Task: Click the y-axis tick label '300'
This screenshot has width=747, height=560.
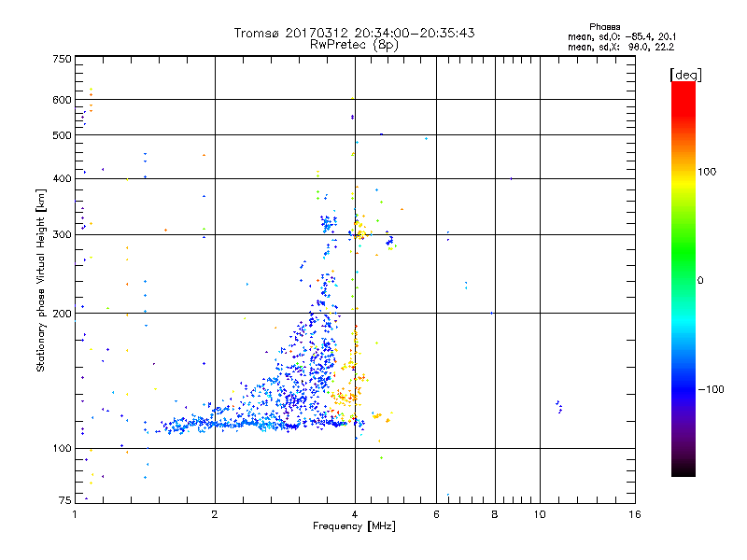Action: click(63, 234)
